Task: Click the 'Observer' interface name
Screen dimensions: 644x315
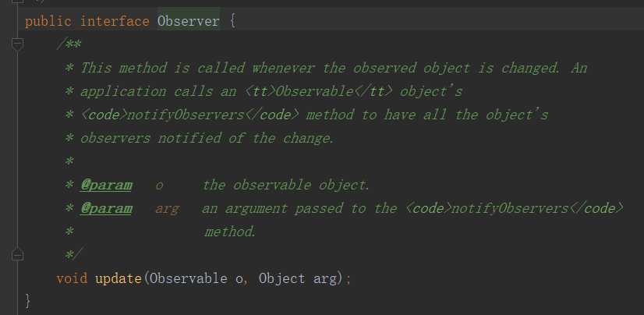Action: (188, 21)
